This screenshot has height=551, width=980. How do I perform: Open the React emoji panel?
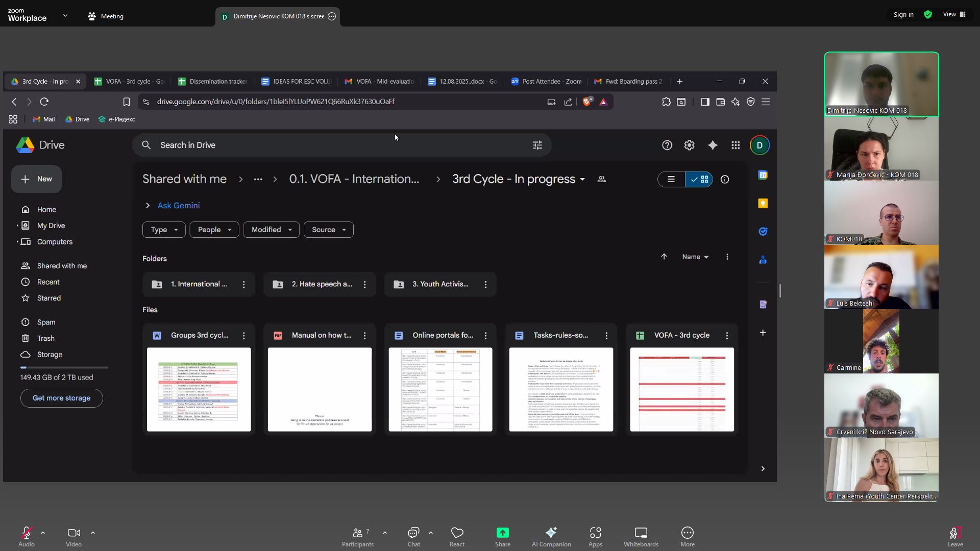(x=457, y=536)
